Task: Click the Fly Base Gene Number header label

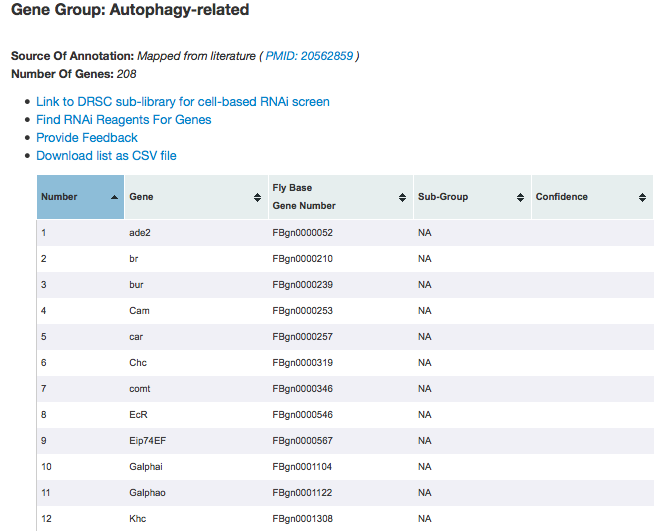Action: coord(304,197)
